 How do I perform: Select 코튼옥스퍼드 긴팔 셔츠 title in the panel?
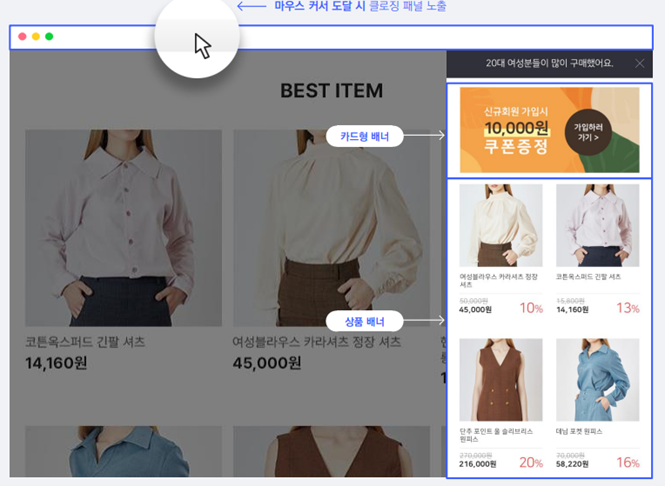(588, 277)
